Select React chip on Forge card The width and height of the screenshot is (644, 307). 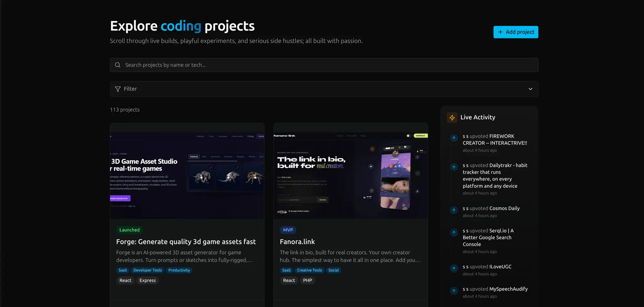125,280
